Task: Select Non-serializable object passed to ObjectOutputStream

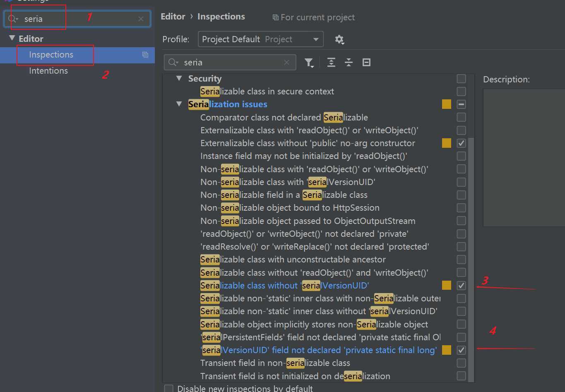Action: (x=308, y=221)
